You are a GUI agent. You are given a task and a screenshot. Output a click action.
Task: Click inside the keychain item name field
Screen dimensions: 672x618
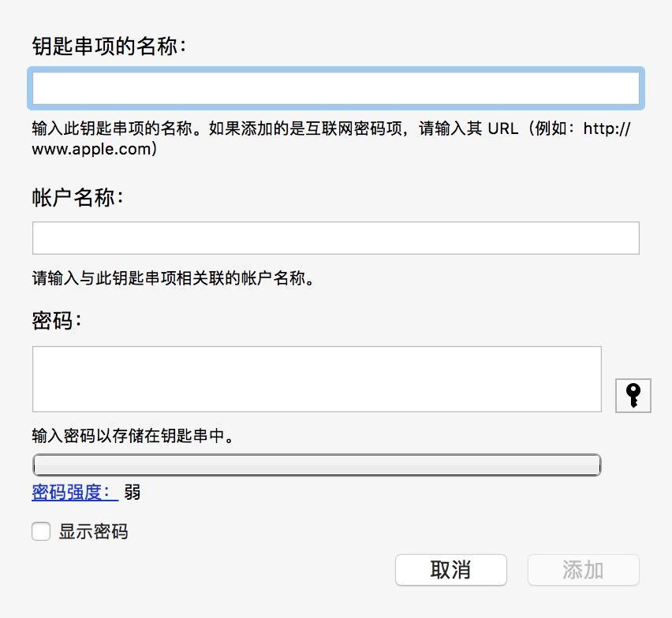click(335, 88)
